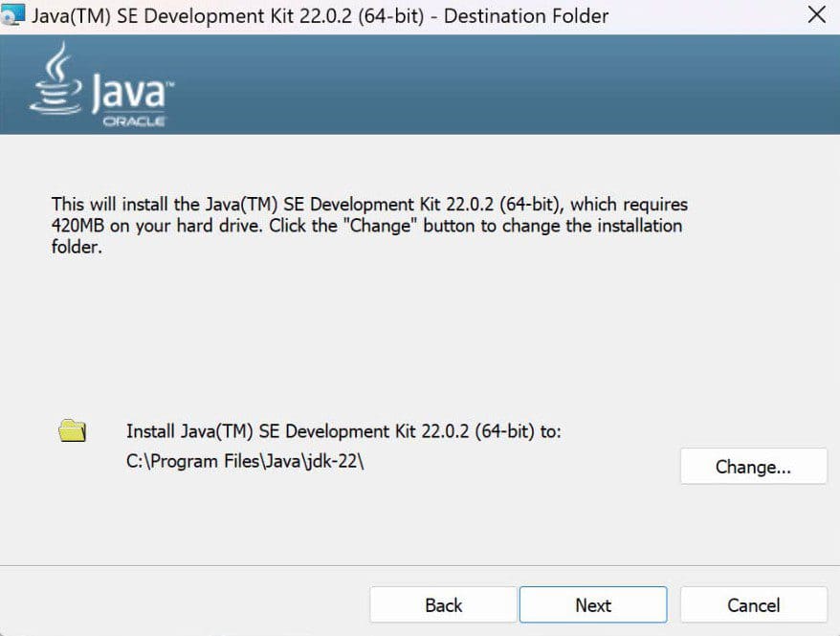Click the 420MB requirement description text
840x636 pixels.
(368, 225)
